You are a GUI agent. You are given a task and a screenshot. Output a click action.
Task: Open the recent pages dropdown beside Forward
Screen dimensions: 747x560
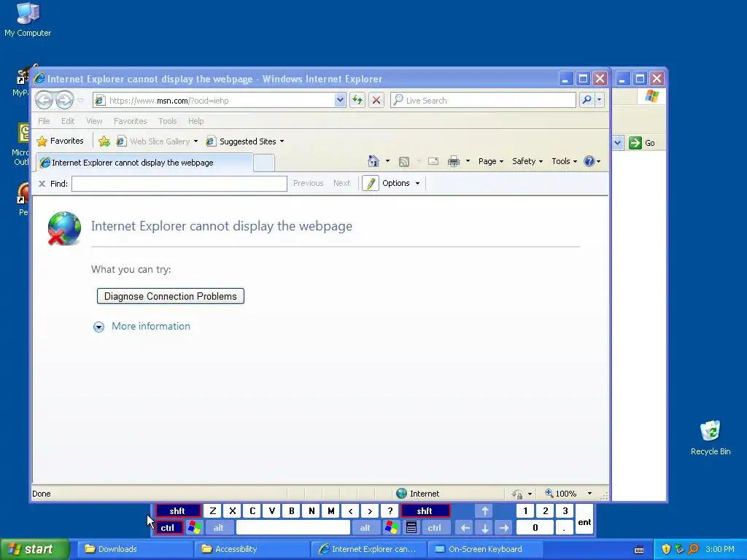(x=80, y=101)
